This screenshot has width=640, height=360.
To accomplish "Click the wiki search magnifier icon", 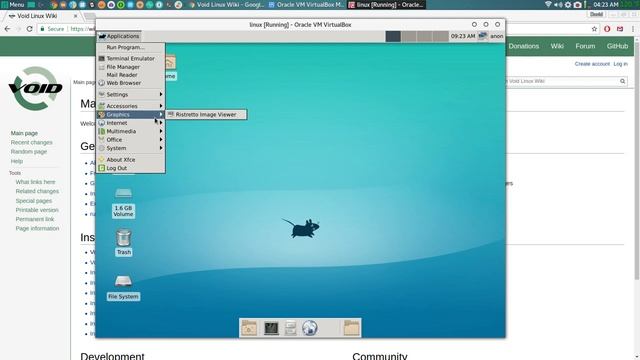I will pos(622,81).
